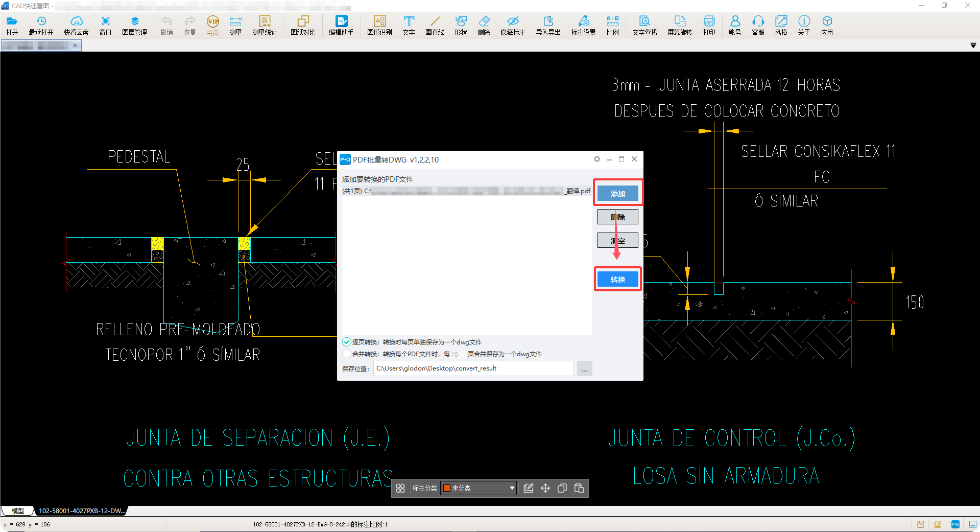Switch to the 模型 model tab
The image size is (980, 532).
click(18, 511)
